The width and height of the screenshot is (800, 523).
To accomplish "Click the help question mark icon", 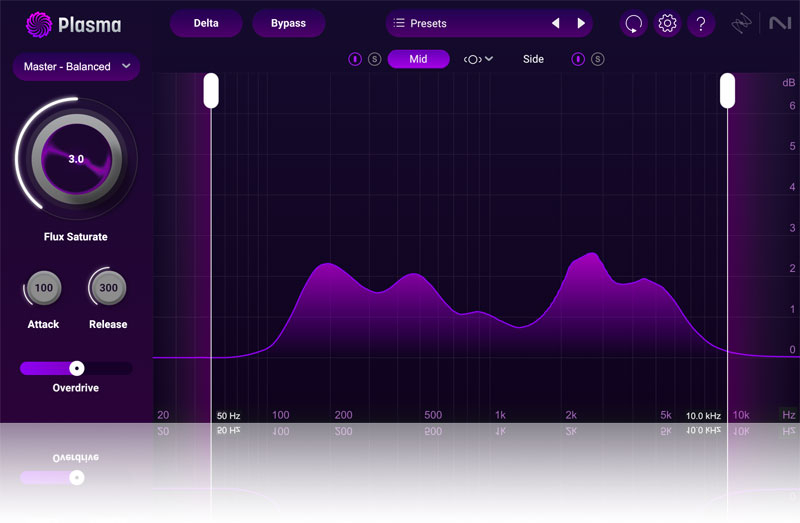I will [x=701, y=24].
